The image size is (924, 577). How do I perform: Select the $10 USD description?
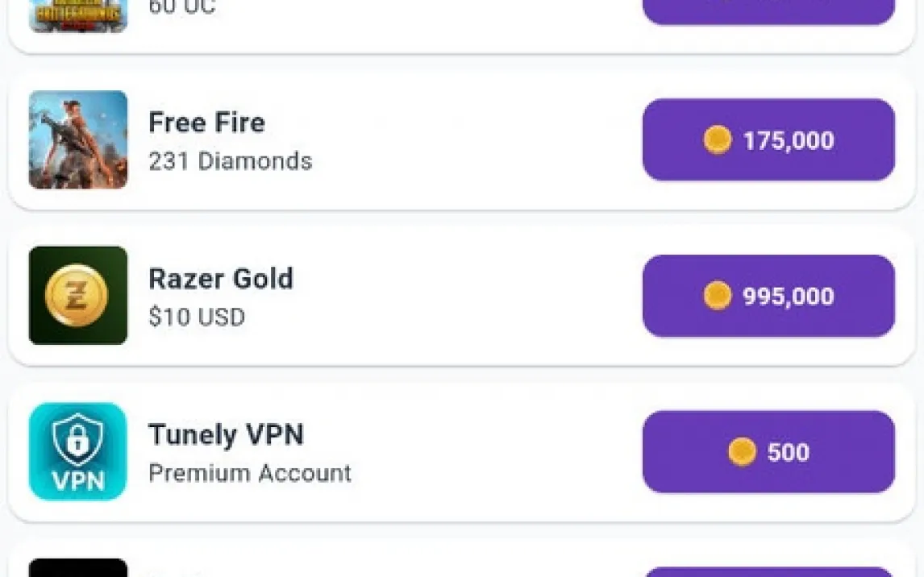pos(197,317)
